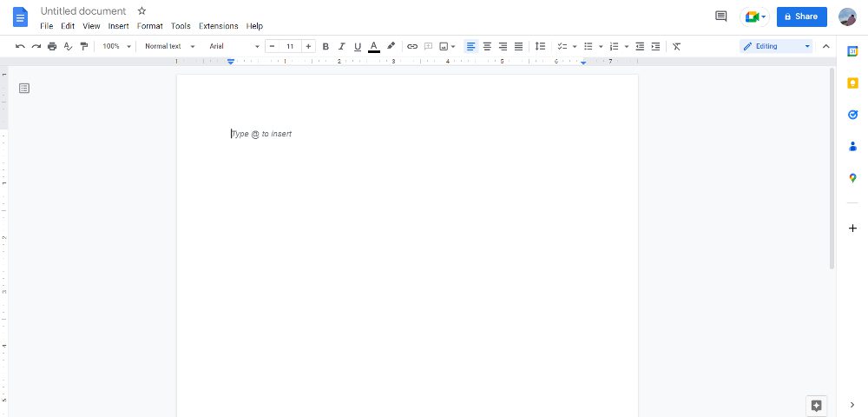Click the Insert image icon
868x417 pixels.
tap(444, 47)
